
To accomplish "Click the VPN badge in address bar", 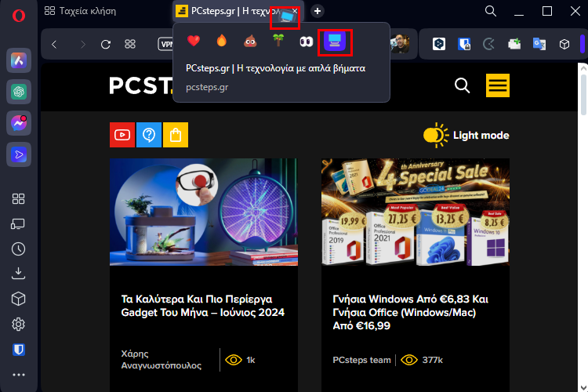I will (x=165, y=44).
